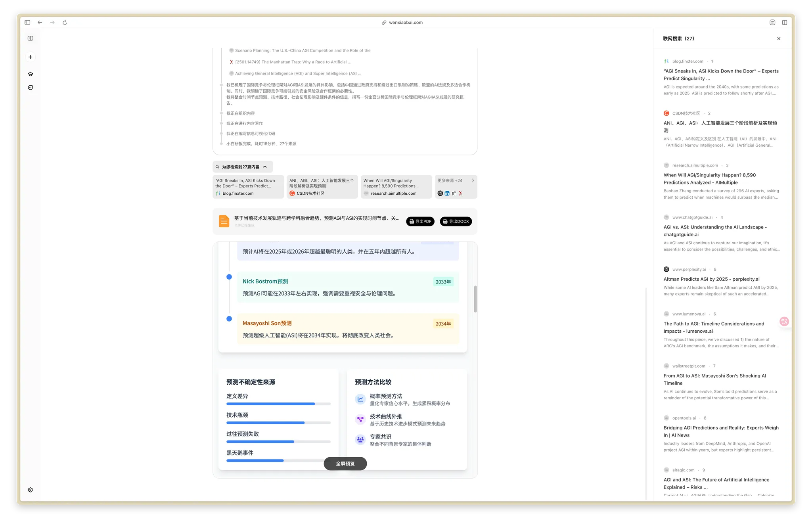Open the smiley face icon in the sidebar
Image resolution: width=812 pixels, height=525 pixels.
click(31, 88)
